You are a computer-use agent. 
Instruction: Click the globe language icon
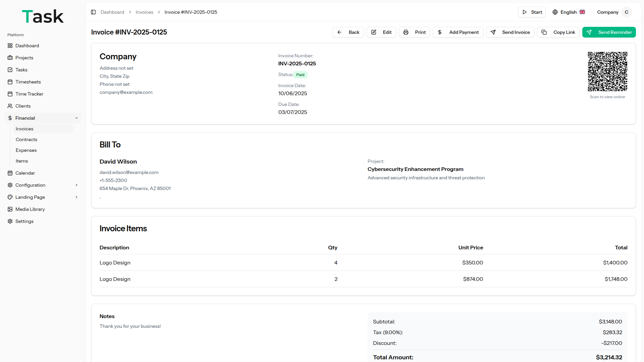[x=555, y=12]
